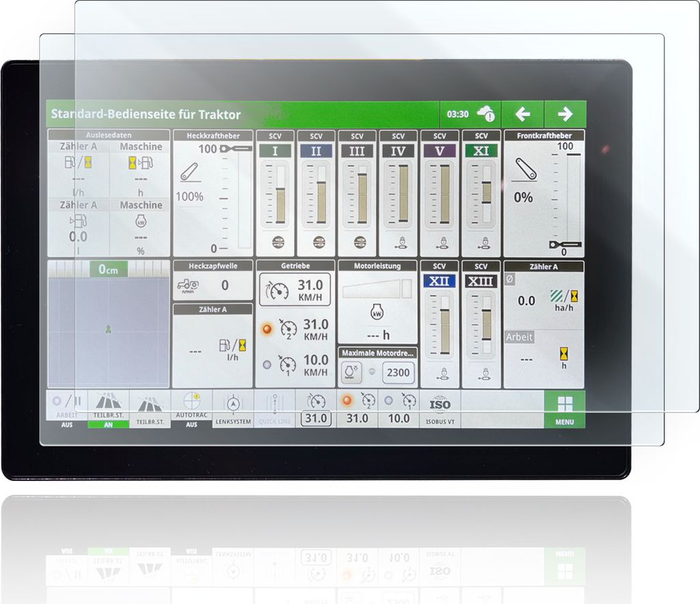Tap tractor PTO rpm icon
This screenshot has width=700, height=604.
(188, 286)
